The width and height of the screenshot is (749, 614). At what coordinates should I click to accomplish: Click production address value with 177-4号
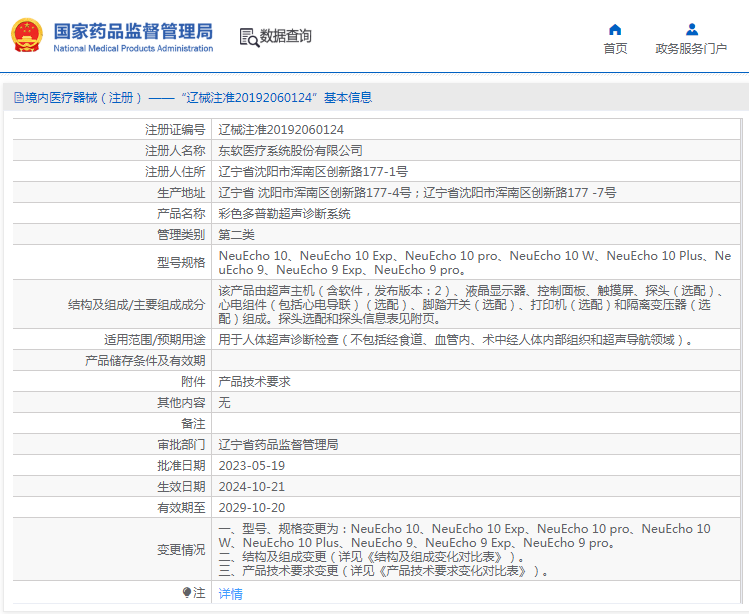click(x=417, y=193)
